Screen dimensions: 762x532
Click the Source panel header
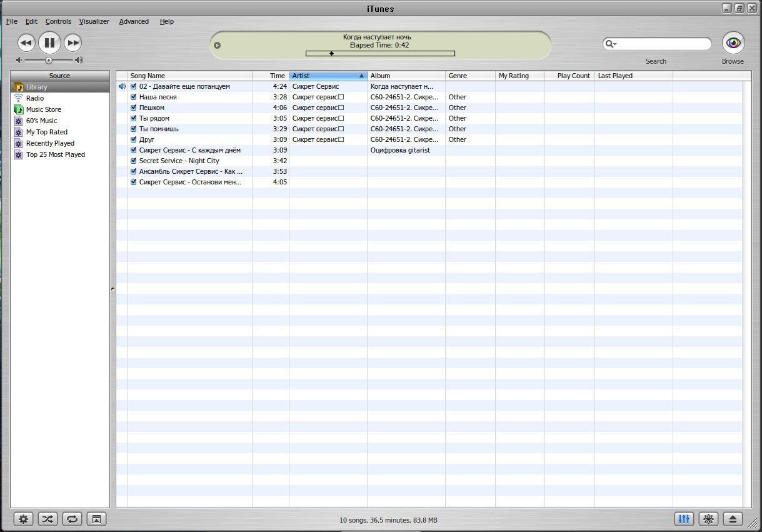pyautogui.click(x=60, y=76)
